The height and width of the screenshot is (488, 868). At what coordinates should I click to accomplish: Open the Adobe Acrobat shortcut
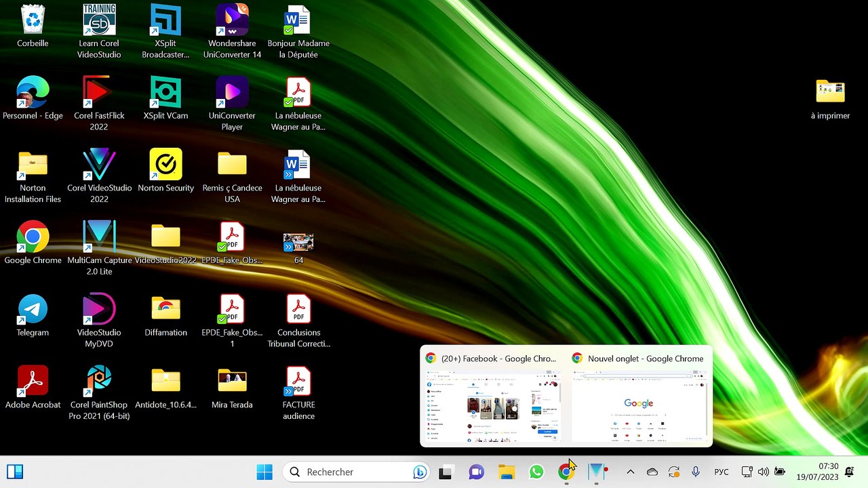[x=33, y=388]
